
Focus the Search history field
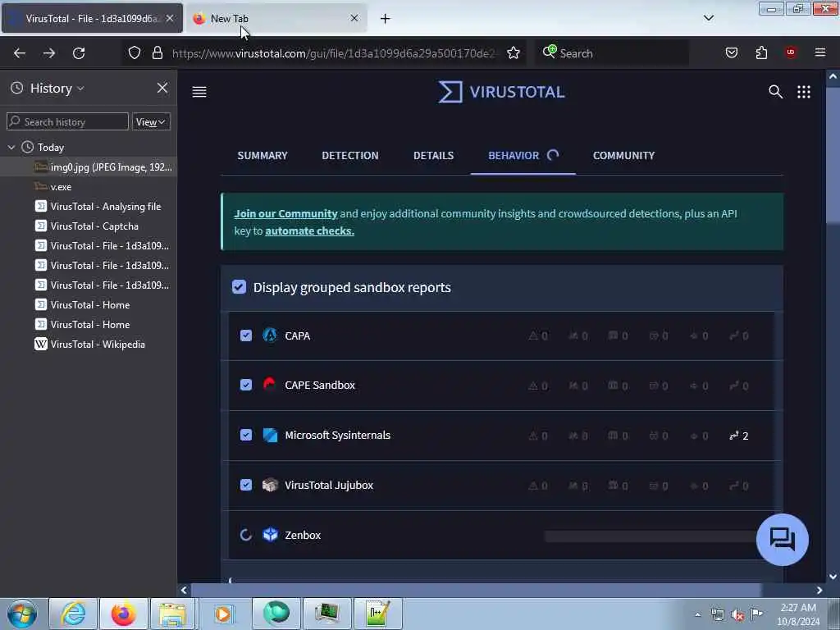pos(67,121)
